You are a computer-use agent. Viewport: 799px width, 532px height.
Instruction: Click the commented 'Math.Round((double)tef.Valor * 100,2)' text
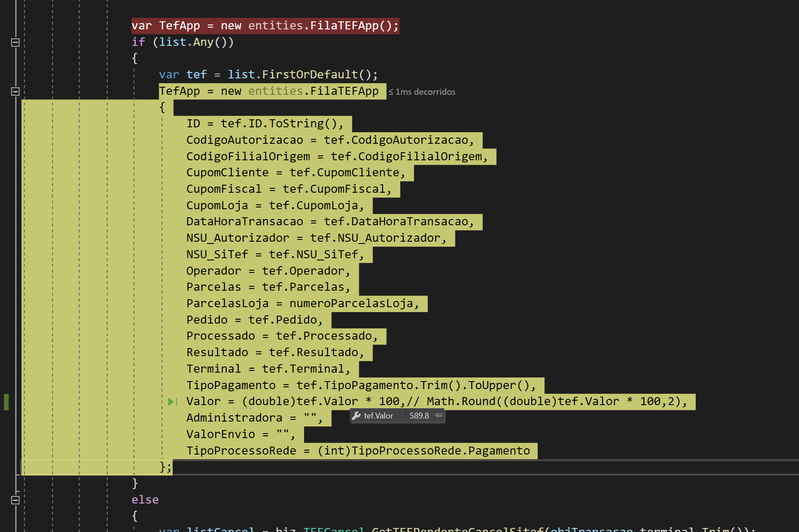coord(554,402)
